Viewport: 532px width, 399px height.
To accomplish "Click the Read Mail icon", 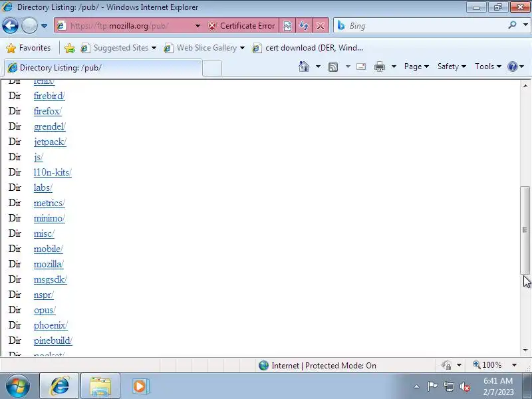I will coord(361,66).
